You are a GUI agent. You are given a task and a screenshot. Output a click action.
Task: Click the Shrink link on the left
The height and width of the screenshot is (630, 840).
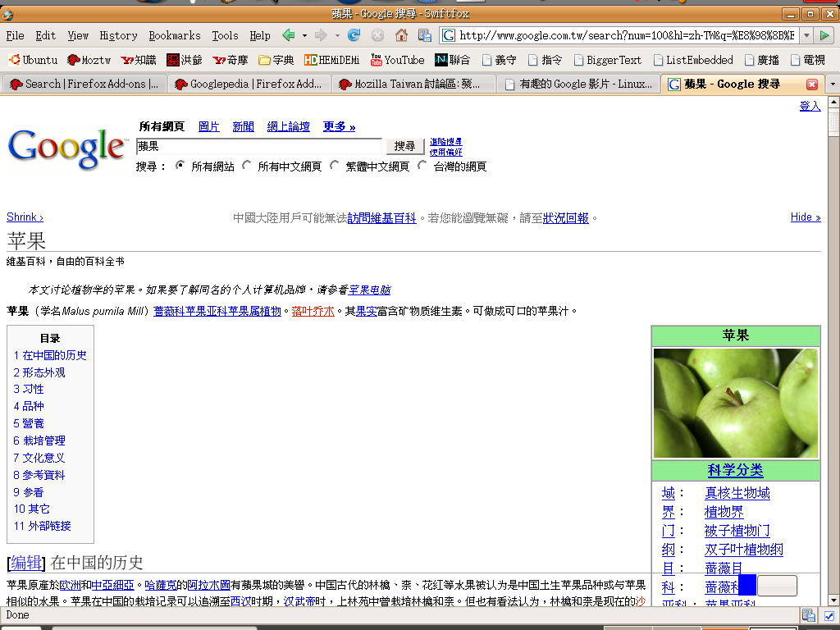pos(25,217)
